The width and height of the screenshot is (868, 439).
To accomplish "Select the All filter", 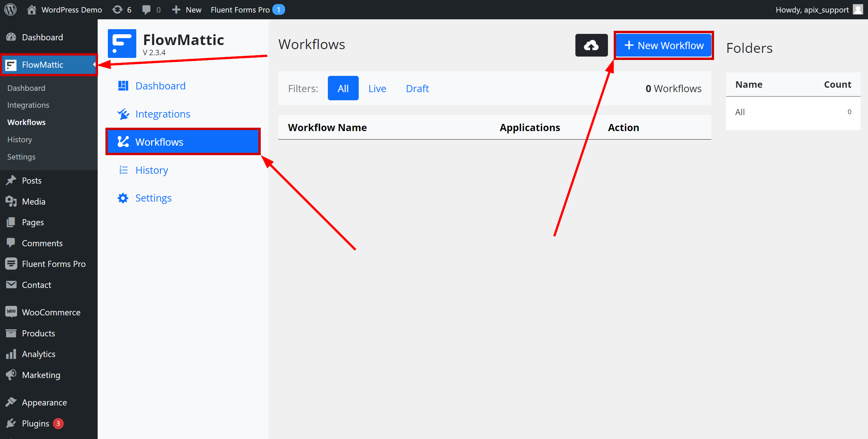I will [x=343, y=88].
